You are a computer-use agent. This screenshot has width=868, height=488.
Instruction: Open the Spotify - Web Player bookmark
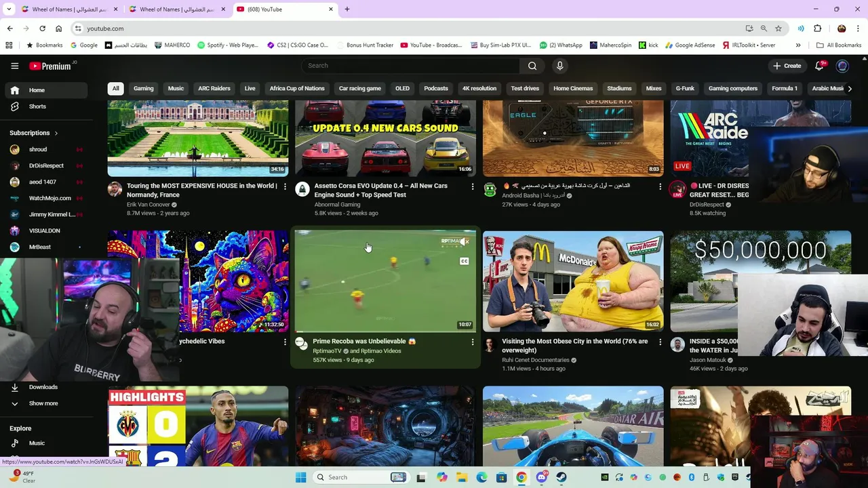pyautogui.click(x=228, y=45)
